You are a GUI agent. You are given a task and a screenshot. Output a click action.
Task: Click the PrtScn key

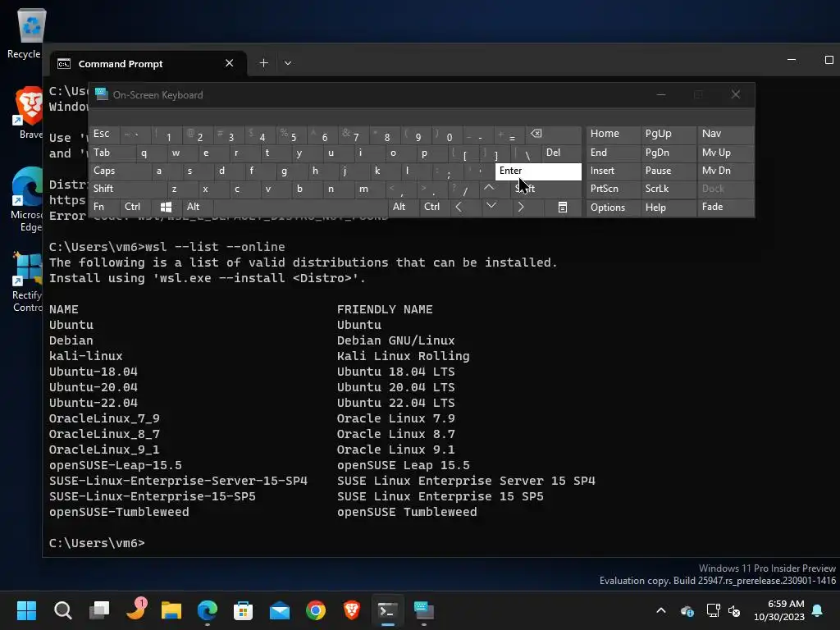tap(614, 189)
